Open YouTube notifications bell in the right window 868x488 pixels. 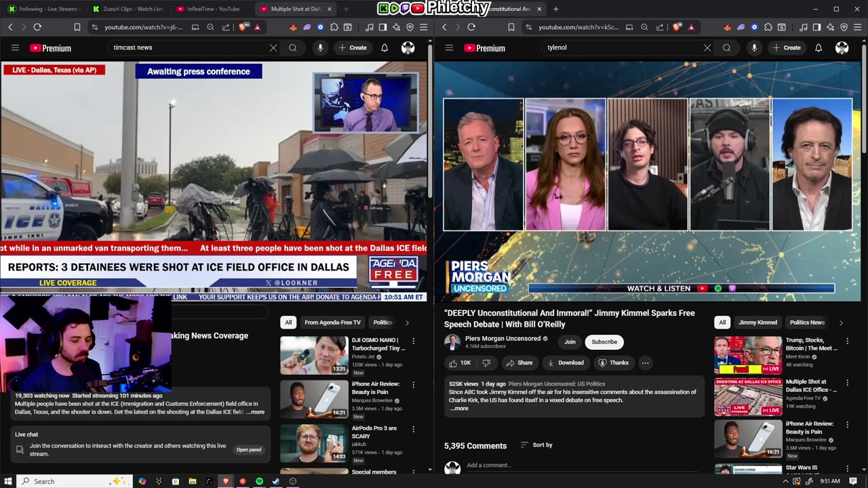coord(818,48)
